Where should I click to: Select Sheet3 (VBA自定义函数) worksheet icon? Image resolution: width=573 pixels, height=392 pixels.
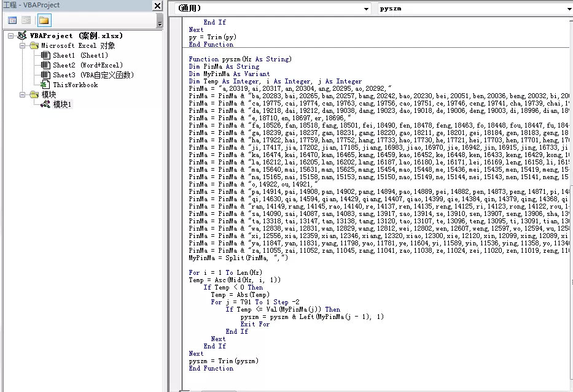(x=45, y=75)
